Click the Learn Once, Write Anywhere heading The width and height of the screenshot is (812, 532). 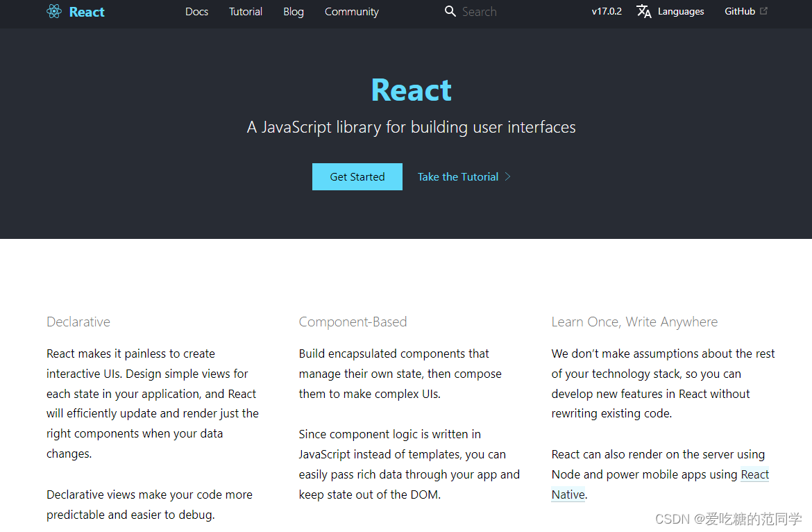point(634,322)
